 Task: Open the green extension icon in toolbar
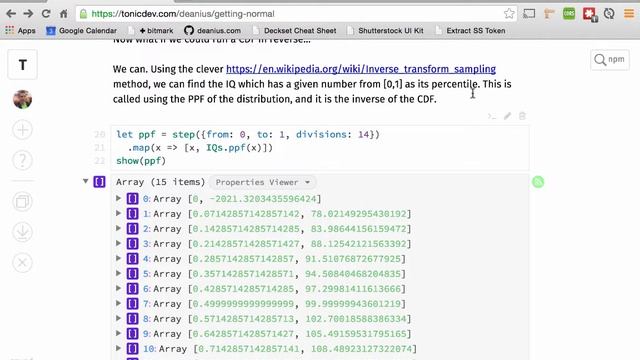tap(569, 14)
